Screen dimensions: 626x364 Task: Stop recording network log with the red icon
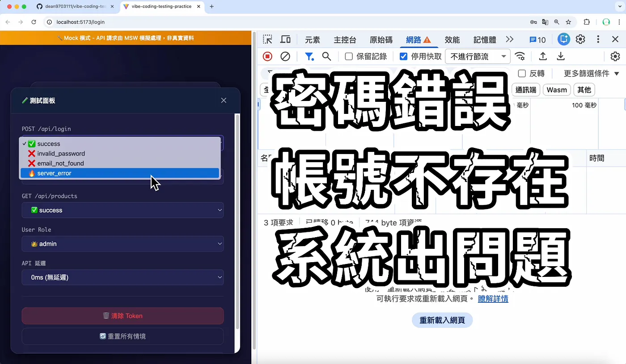coord(267,56)
